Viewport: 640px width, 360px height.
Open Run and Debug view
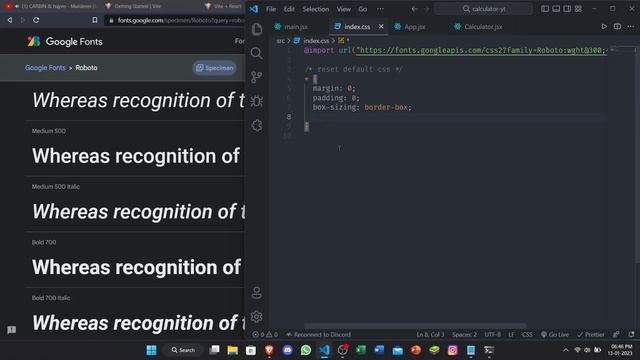(256, 101)
